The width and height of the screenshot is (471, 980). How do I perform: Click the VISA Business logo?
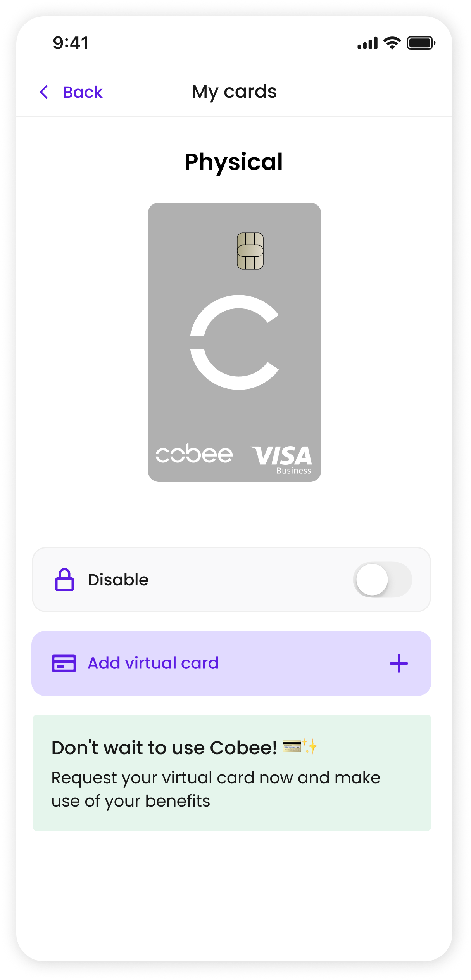(281, 460)
